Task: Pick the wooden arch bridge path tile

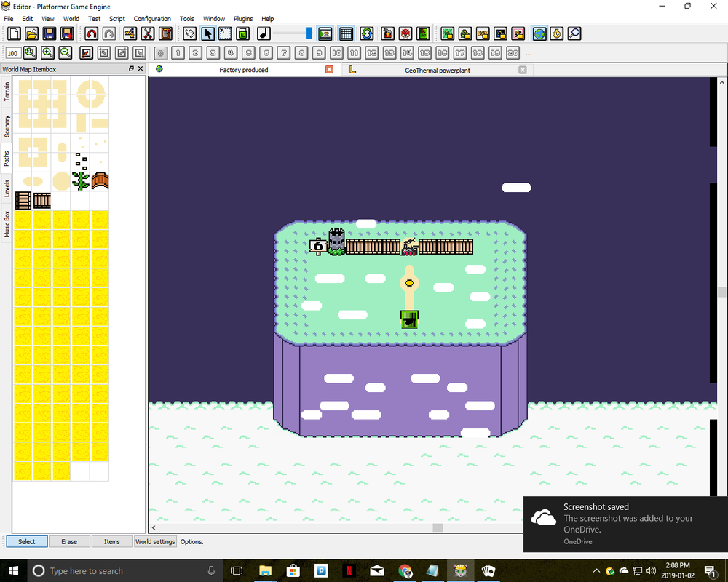Action: click(x=100, y=181)
